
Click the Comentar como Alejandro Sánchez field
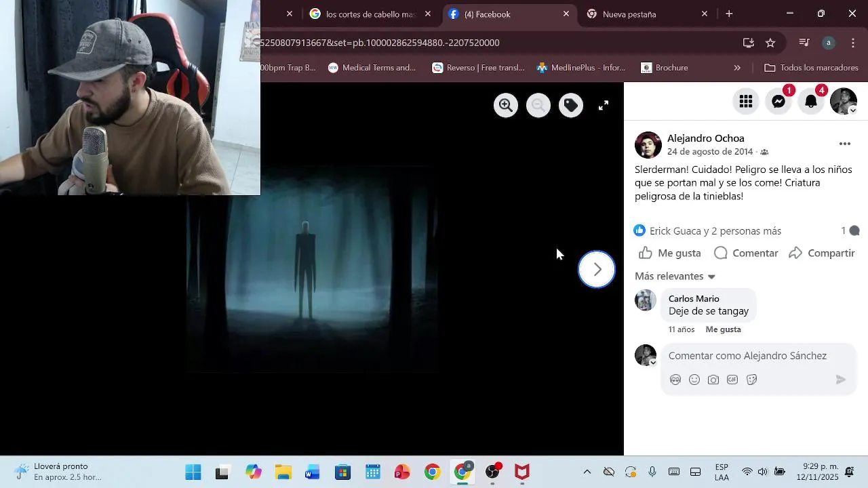point(757,356)
